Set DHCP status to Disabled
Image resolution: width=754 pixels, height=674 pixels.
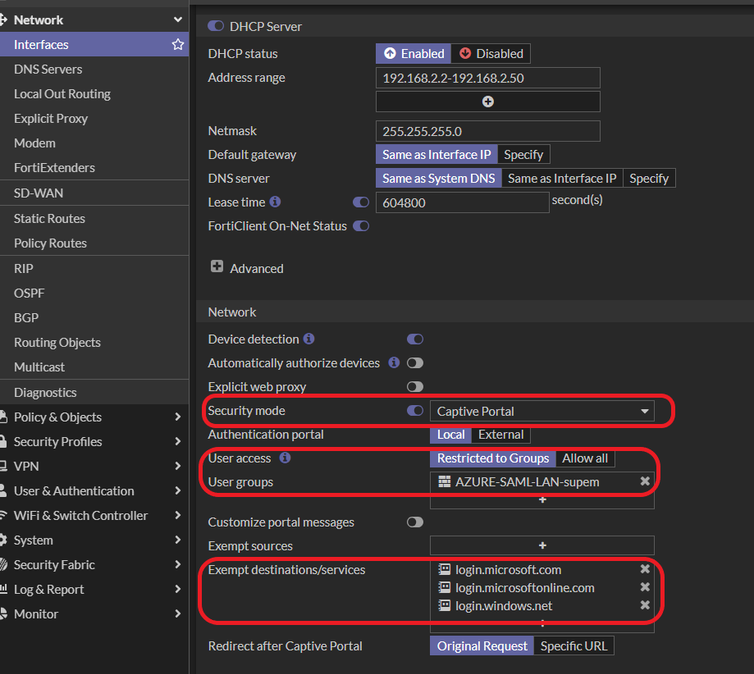491,53
